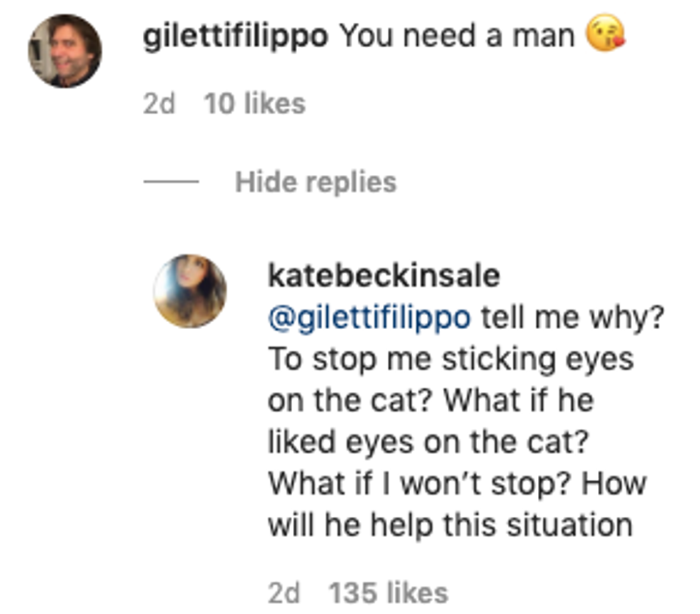The image size is (700, 614).
Task: Click the "on the cat? What if he" line
Action: pyautogui.click(x=431, y=401)
